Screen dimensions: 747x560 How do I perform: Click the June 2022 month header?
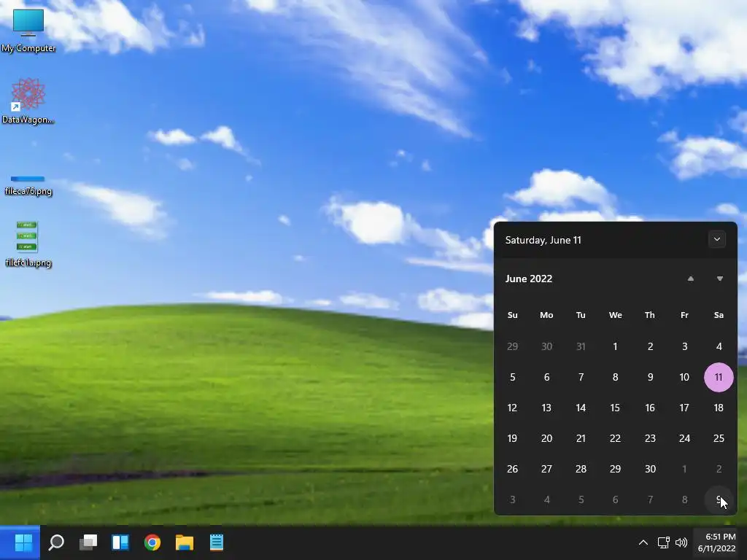(529, 279)
